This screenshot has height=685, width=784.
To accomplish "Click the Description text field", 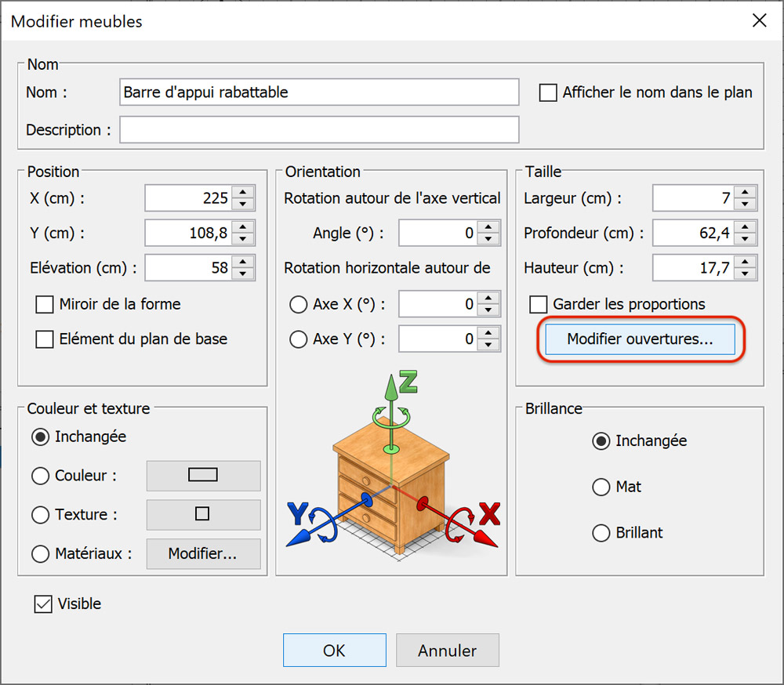I will [319, 130].
